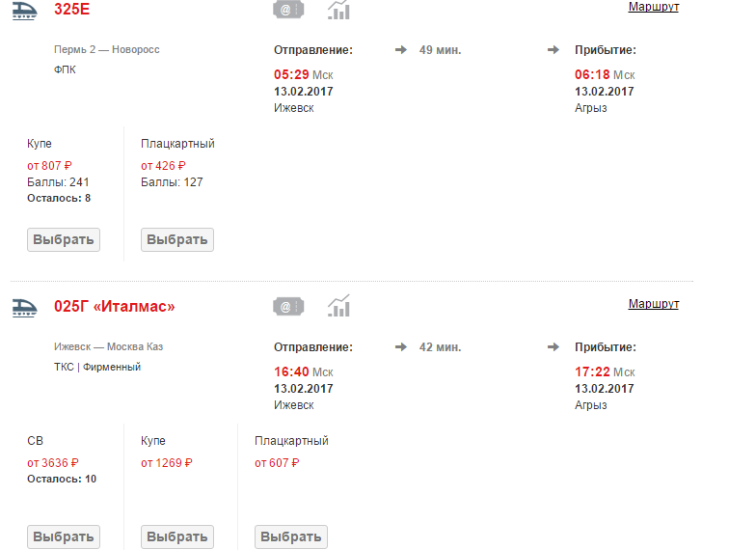Click the train icon beside 025Г Италмас
Screen dimensions: 756x550
pos(23,307)
